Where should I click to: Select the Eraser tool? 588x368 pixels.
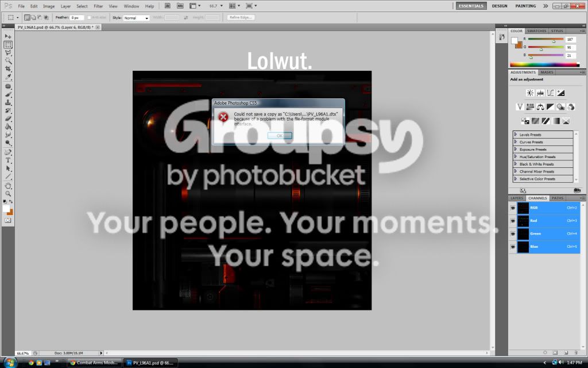pos(8,118)
